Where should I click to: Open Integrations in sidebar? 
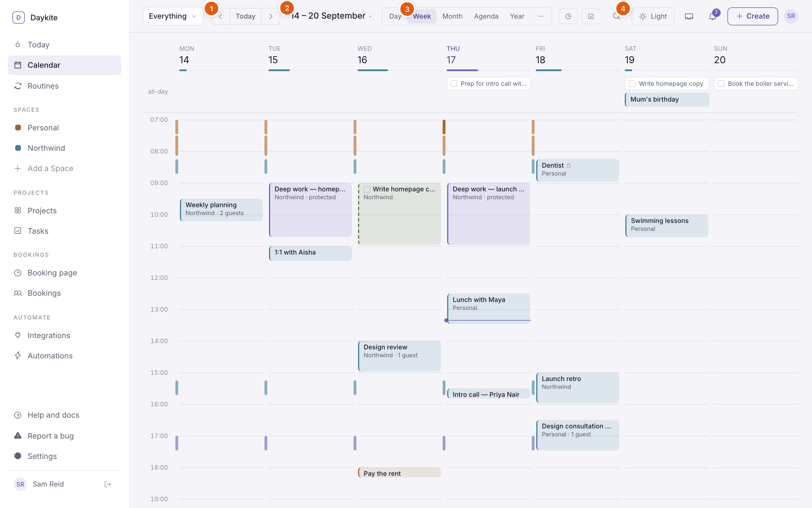click(64, 335)
